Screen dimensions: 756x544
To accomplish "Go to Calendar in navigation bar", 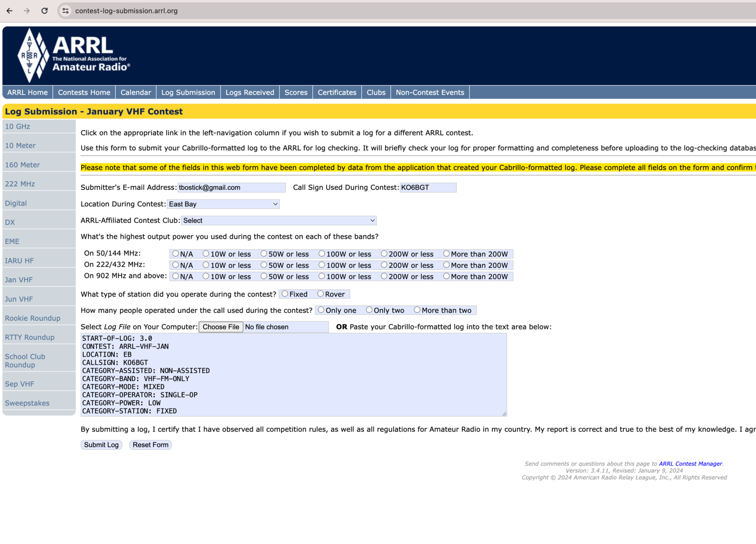I will (x=136, y=92).
